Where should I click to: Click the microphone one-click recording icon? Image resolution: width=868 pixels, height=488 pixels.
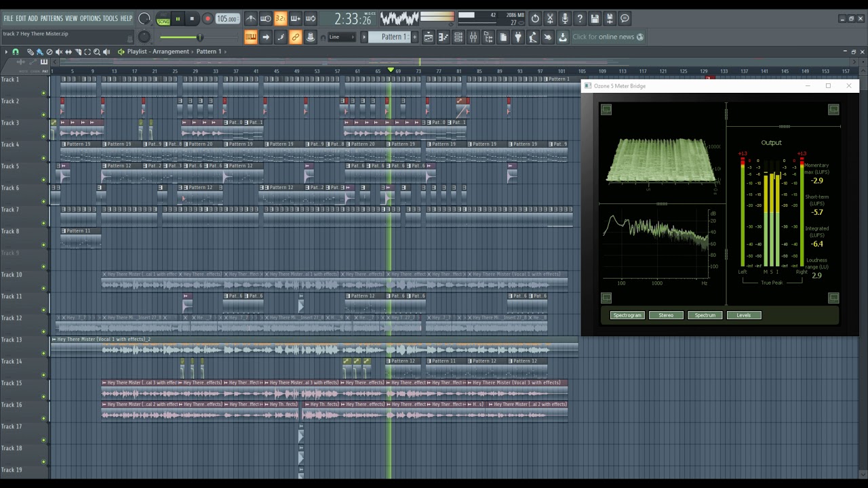(565, 18)
